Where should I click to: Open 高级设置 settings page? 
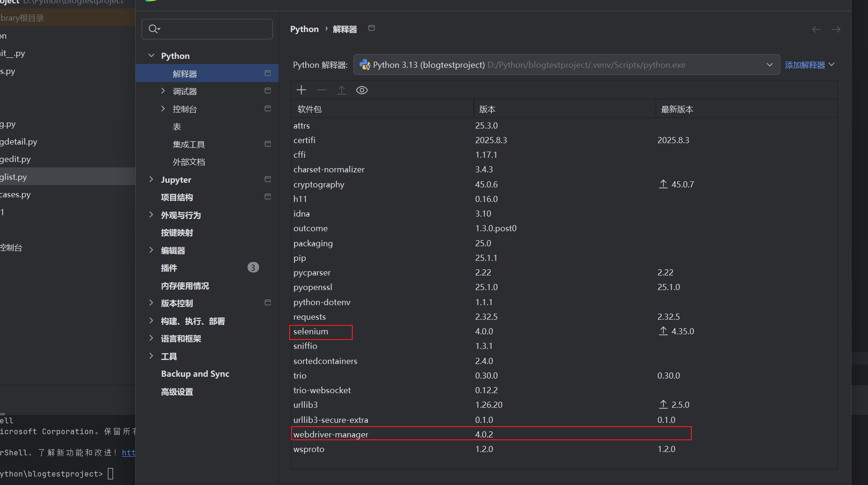(x=177, y=392)
